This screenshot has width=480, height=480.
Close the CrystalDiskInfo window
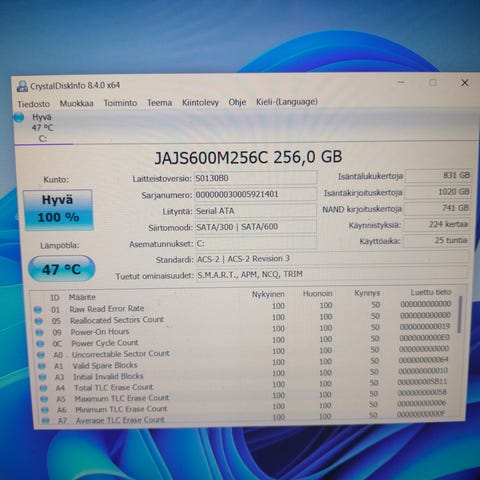click(465, 83)
